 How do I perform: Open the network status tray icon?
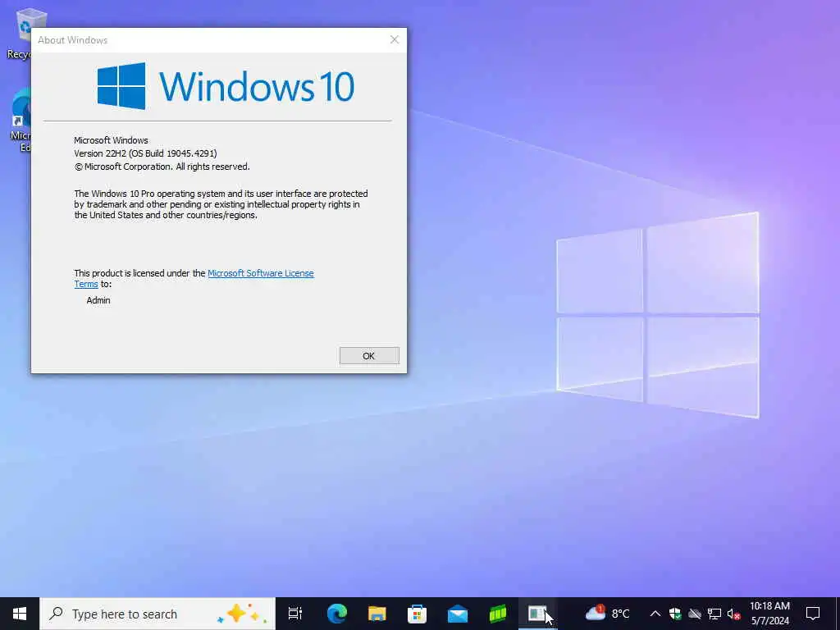click(x=714, y=614)
